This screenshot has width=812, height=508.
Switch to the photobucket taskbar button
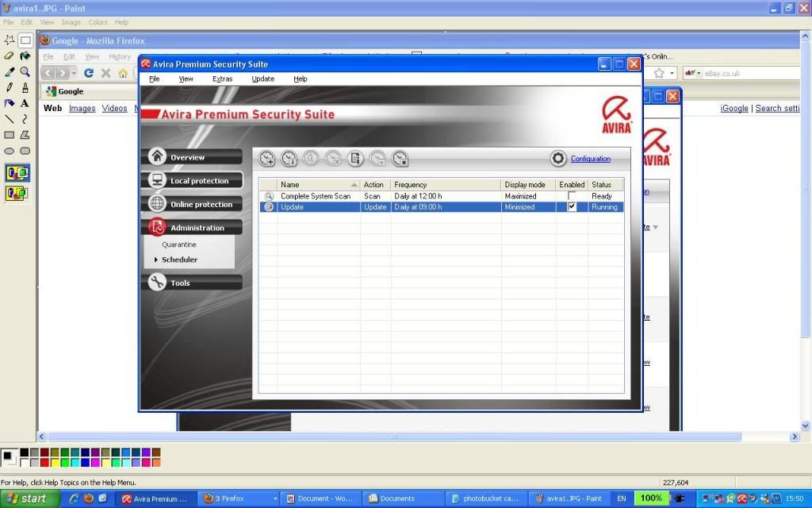pyautogui.click(x=485, y=498)
